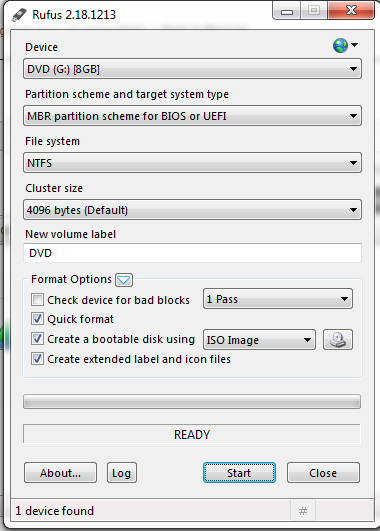380x531 pixels.
Task: Minimize the Rufus window
Action: pos(287,12)
